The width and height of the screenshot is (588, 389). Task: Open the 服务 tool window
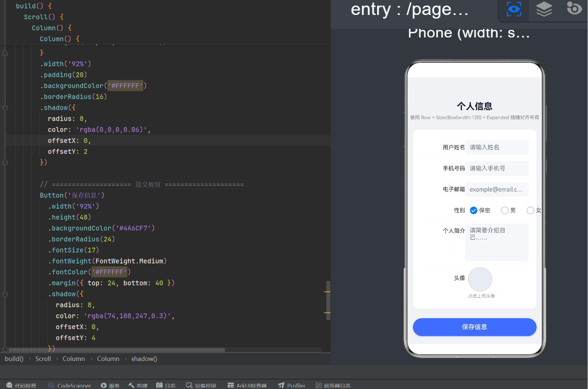(110, 385)
